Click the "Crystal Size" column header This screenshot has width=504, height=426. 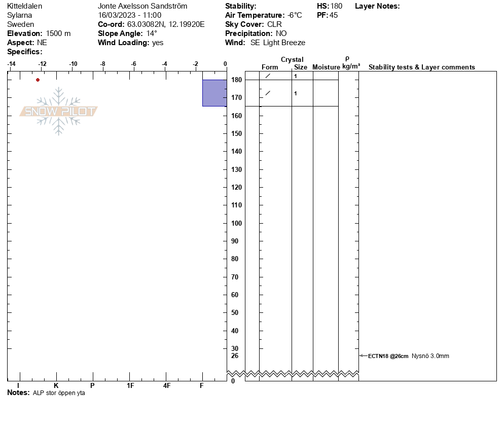(x=294, y=63)
